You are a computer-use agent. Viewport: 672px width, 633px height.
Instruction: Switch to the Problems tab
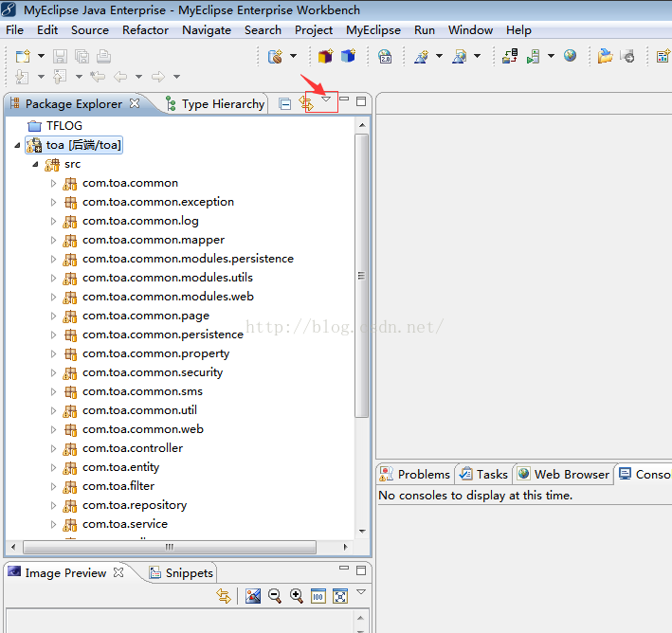tap(415, 475)
